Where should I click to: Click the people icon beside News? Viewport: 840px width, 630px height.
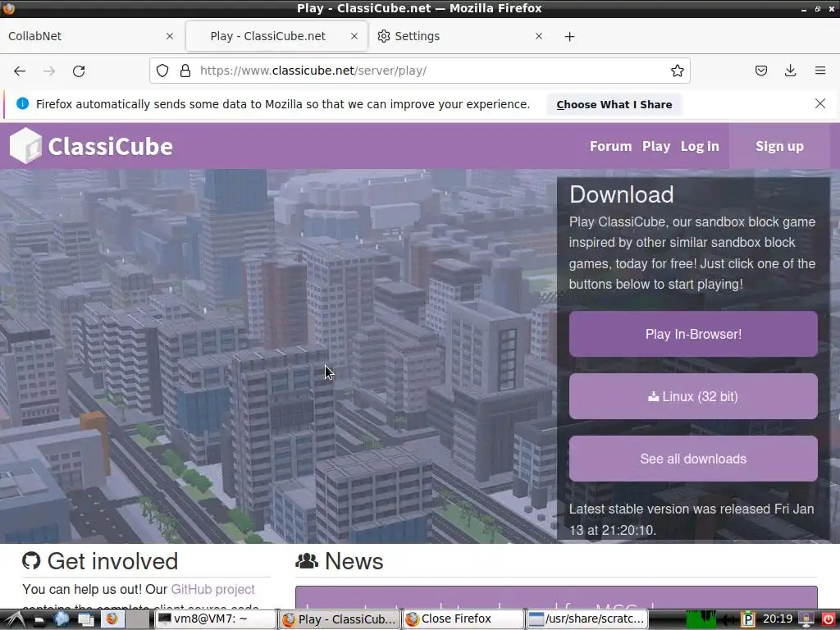(x=307, y=561)
